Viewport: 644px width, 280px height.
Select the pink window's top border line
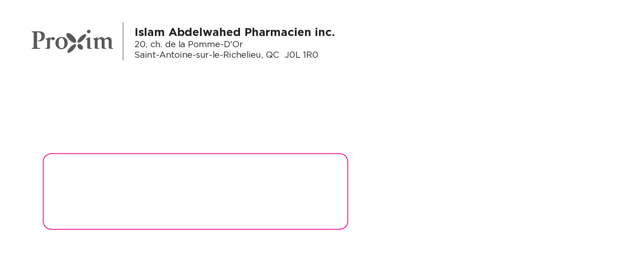coord(195,154)
